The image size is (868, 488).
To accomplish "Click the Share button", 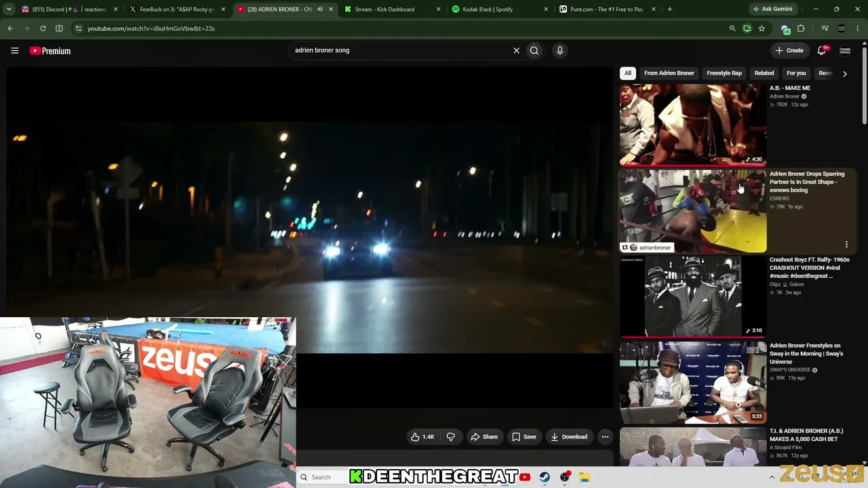I will (484, 436).
